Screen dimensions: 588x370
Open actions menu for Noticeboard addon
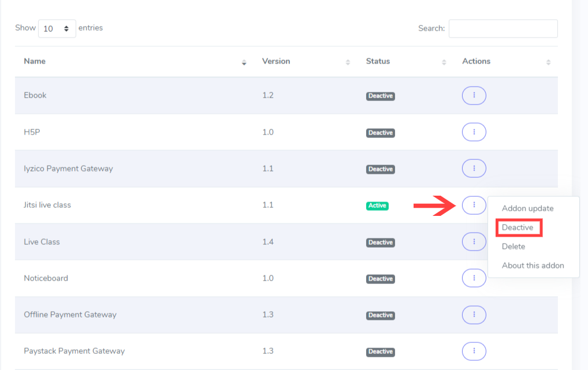(x=474, y=278)
